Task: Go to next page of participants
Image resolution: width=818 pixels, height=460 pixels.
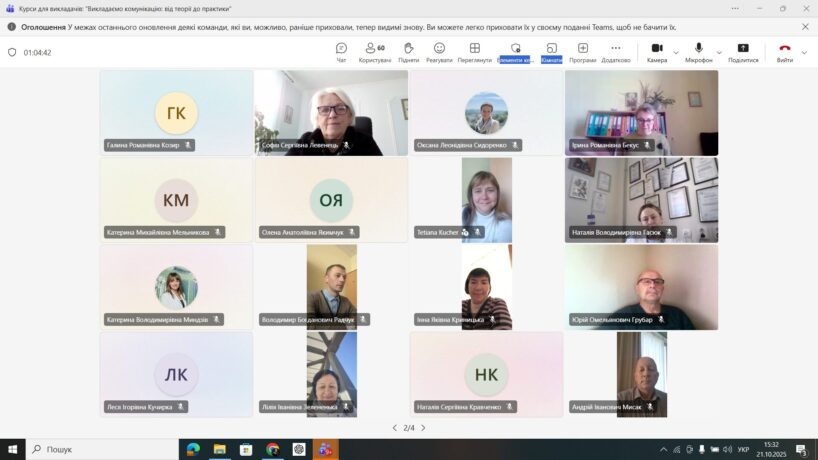Action: (x=423, y=428)
